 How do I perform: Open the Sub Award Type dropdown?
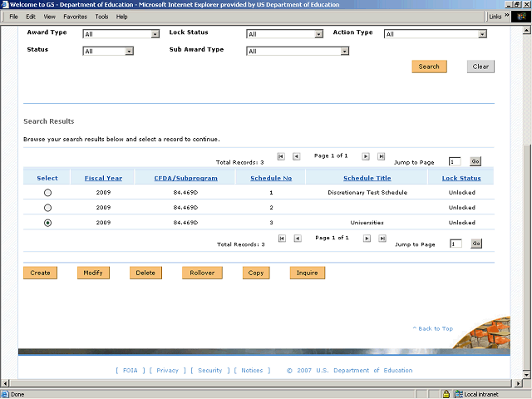tap(298, 52)
